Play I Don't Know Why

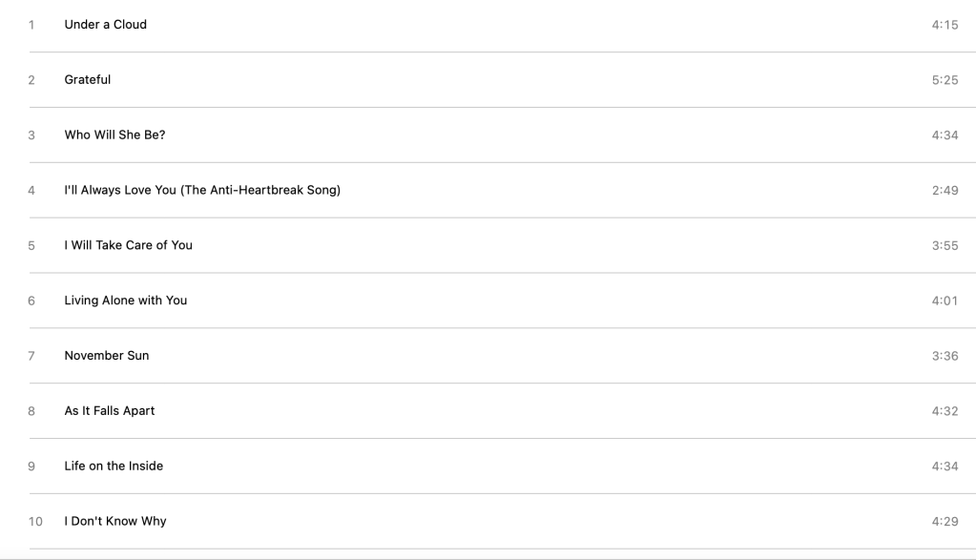115,523
